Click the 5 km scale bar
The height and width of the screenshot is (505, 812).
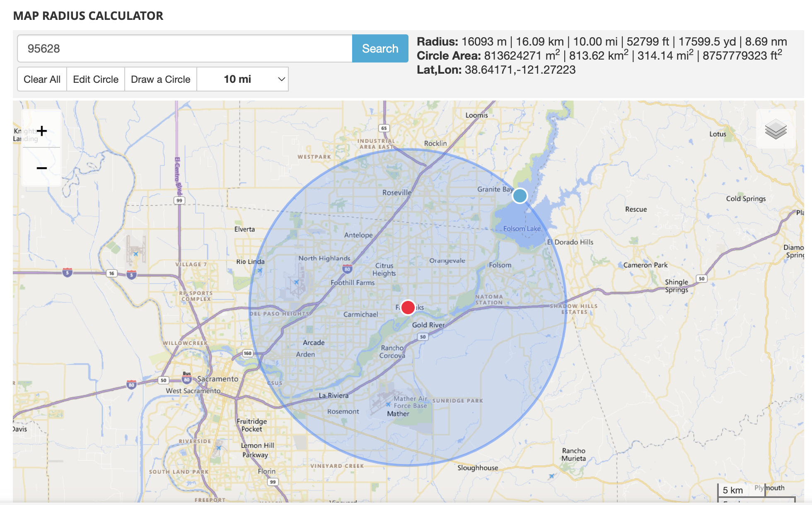(x=732, y=490)
